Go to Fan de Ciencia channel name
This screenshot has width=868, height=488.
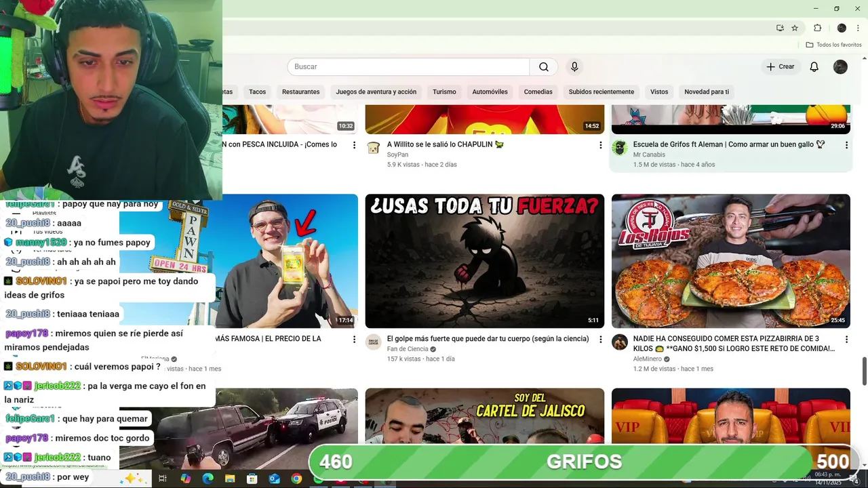click(408, 349)
